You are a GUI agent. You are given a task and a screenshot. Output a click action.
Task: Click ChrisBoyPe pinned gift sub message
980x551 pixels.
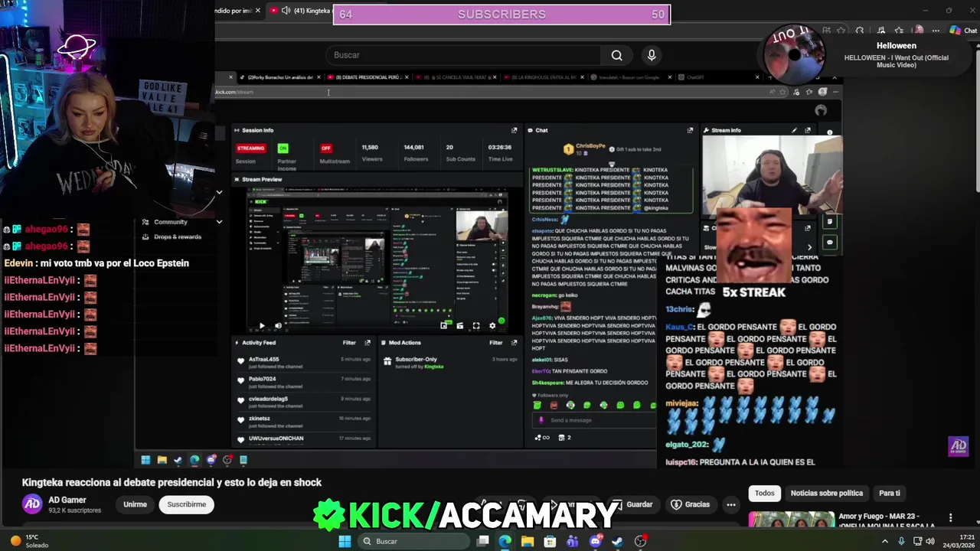coord(612,149)
